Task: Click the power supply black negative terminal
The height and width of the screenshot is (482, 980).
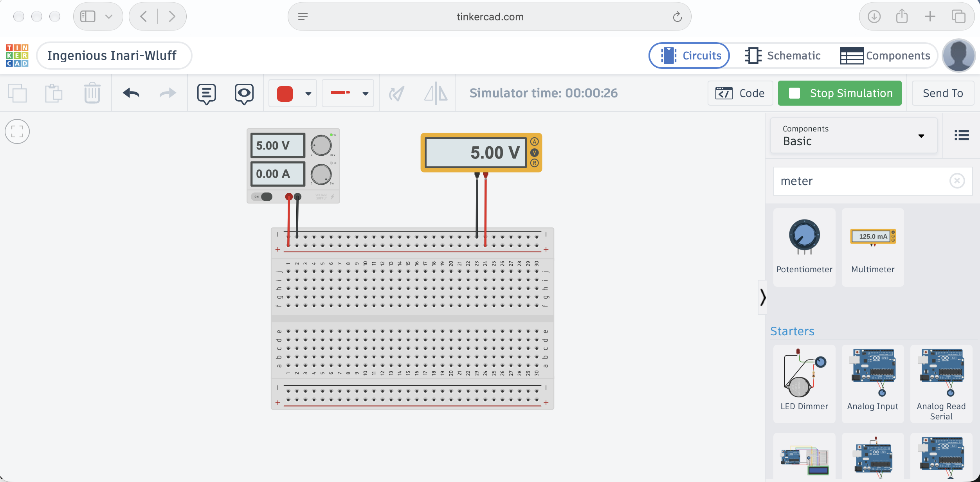Action: click(x=297, y=196)
